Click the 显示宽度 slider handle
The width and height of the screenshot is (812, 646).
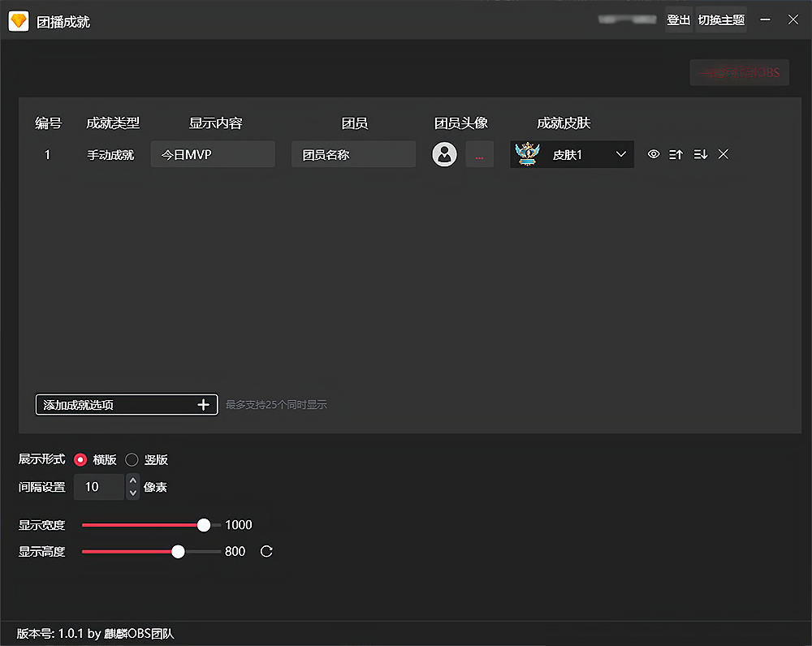(204, 525)
